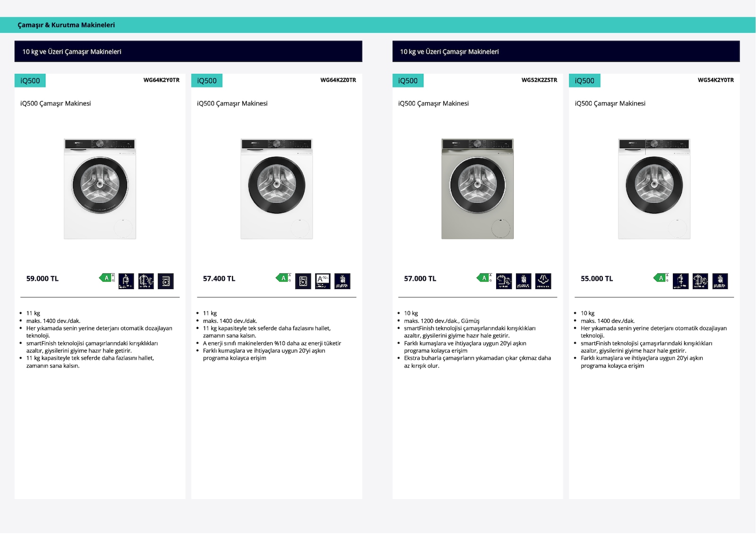Click the A -10% energy saving icon
The height and width of the screenshot is (534, 756).
323,281
